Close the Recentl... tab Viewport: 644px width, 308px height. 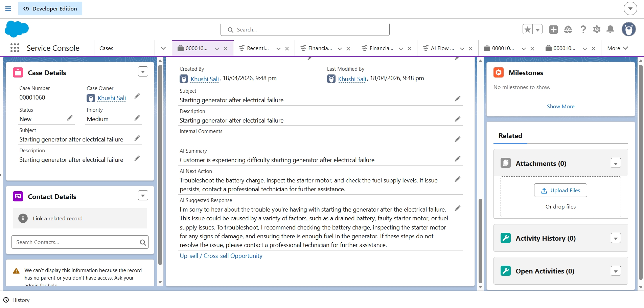tap(287, 48)
